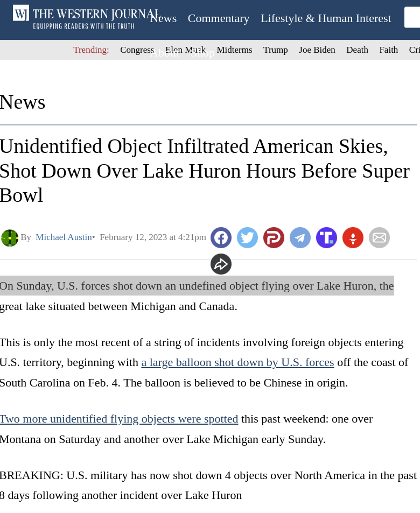The width and height of the screenshot is (420, 513).
Task: Open the Commentary menu item
Action: click(x=219, y=18)
